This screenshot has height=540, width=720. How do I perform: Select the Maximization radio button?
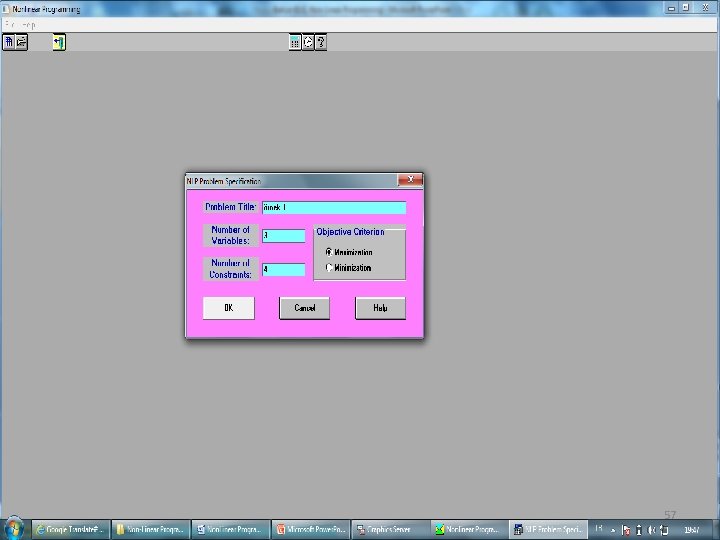pos(329,252)
